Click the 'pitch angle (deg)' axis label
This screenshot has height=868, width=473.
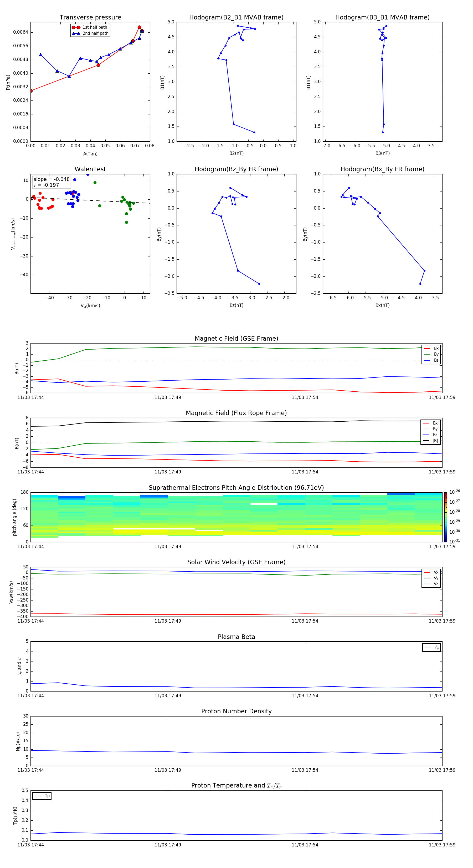[14, 517]
